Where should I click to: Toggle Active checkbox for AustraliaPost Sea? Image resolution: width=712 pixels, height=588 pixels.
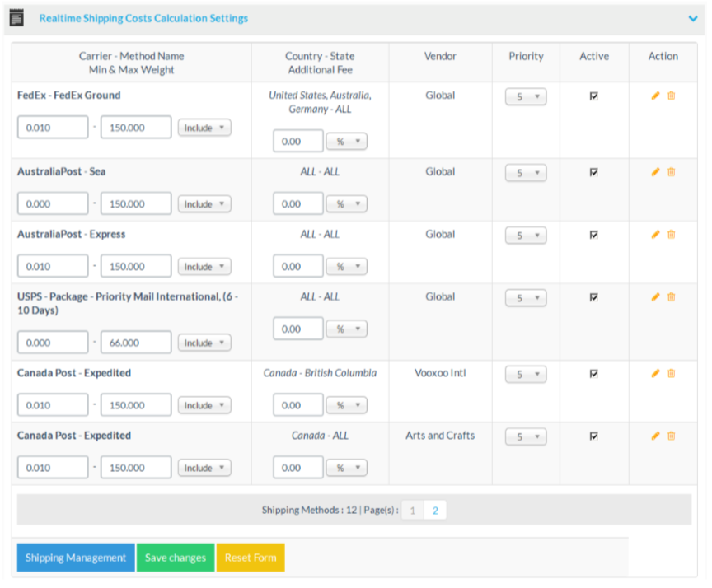click(x=593, y=173)
